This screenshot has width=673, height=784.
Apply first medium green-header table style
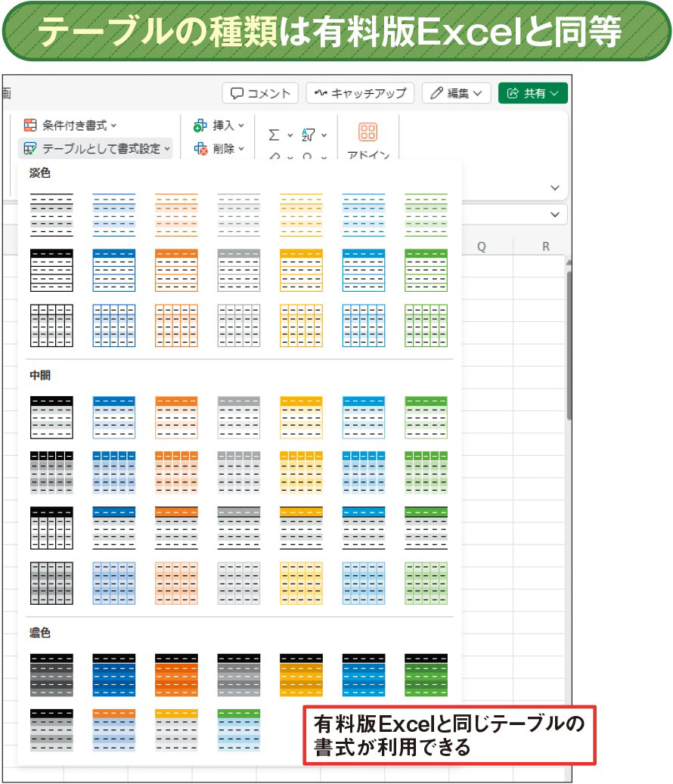426,417
